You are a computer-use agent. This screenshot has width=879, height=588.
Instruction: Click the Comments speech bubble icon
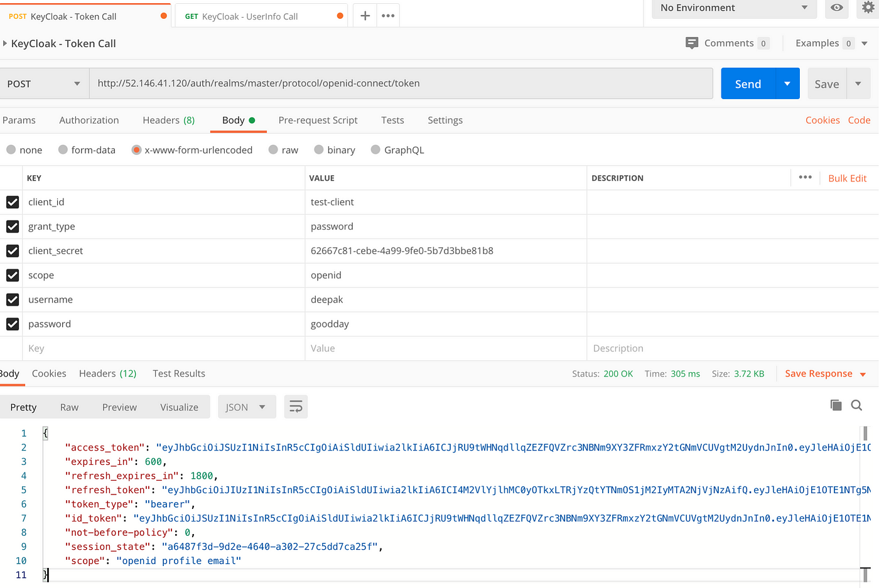click(x=692, y=43)
